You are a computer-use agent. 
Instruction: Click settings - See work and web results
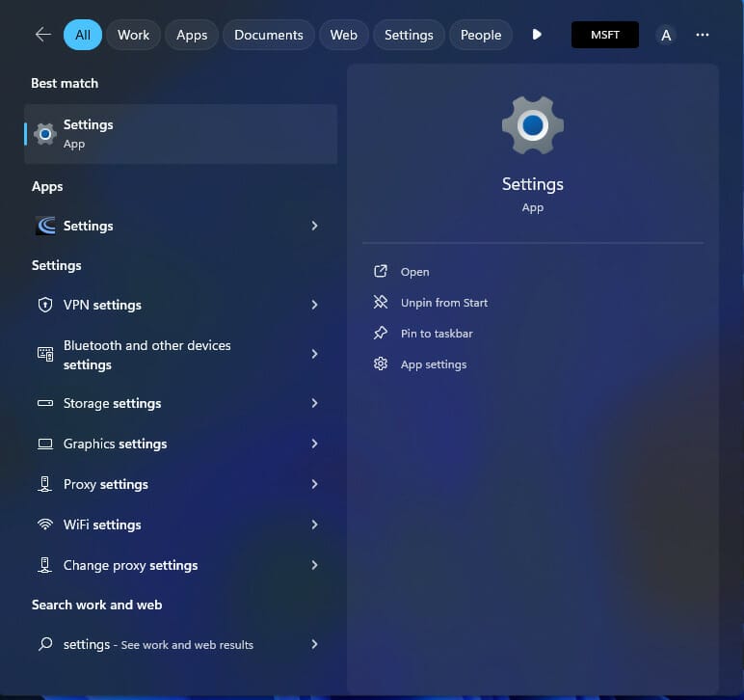click(181, 644)
